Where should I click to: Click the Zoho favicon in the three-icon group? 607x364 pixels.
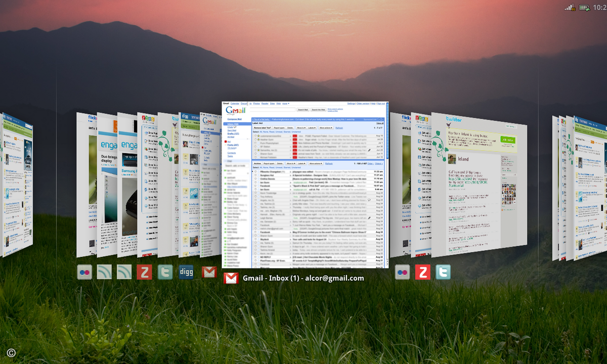423,272
